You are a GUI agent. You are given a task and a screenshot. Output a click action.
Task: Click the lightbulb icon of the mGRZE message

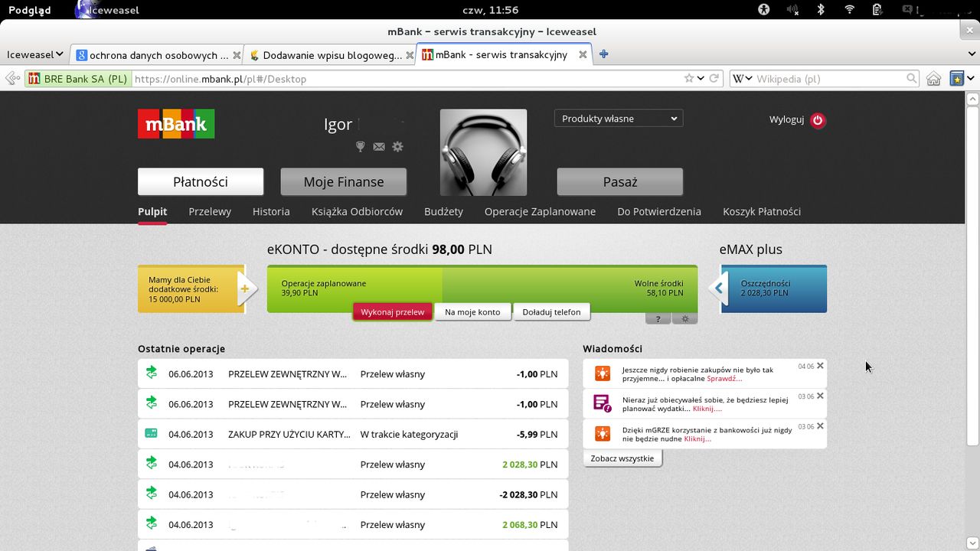pos(603,434)
